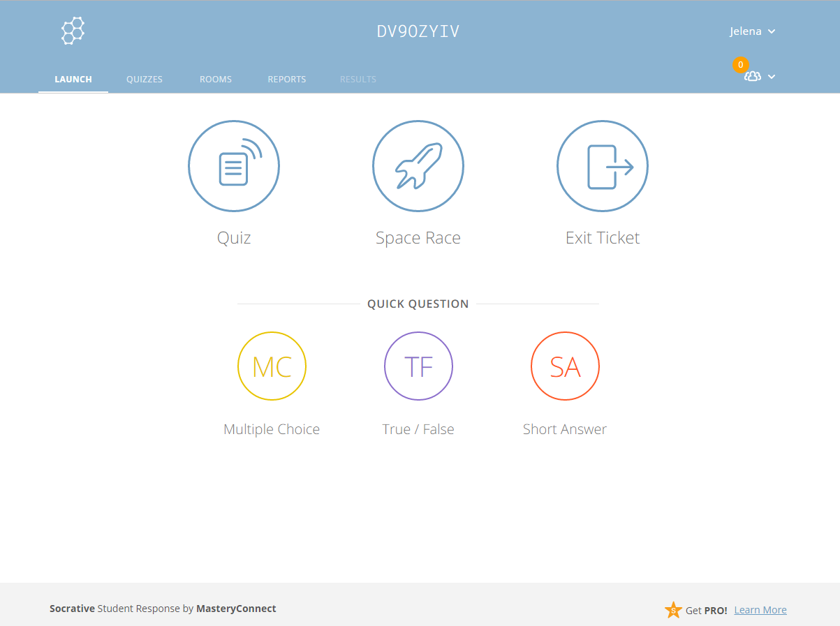Expand the students list chevron
Image resolution: width=840 pixels, height=626 pixels.
772,77
